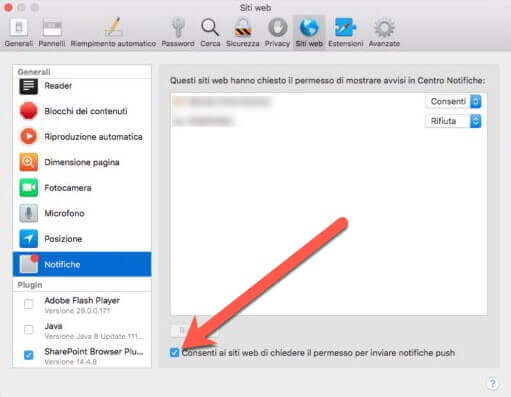Image resolution: width=511 pixels, height=397 pixels.
Task: Toggle allow websites to request push notifications
Action: (x=174, y=353)
